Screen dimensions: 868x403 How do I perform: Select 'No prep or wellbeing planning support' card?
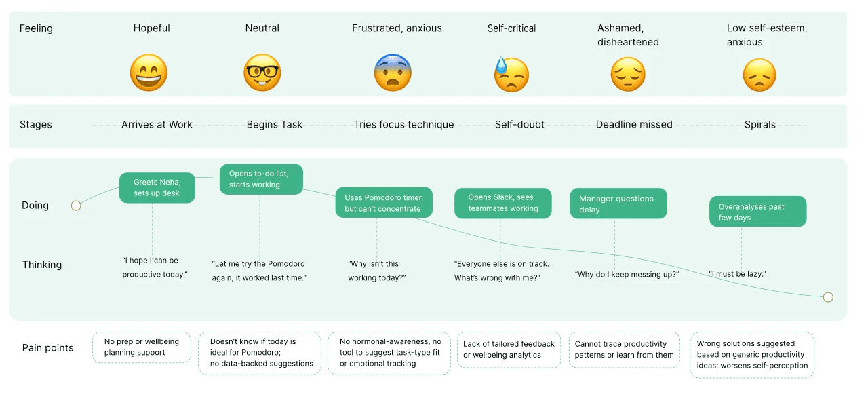(142, 347)
